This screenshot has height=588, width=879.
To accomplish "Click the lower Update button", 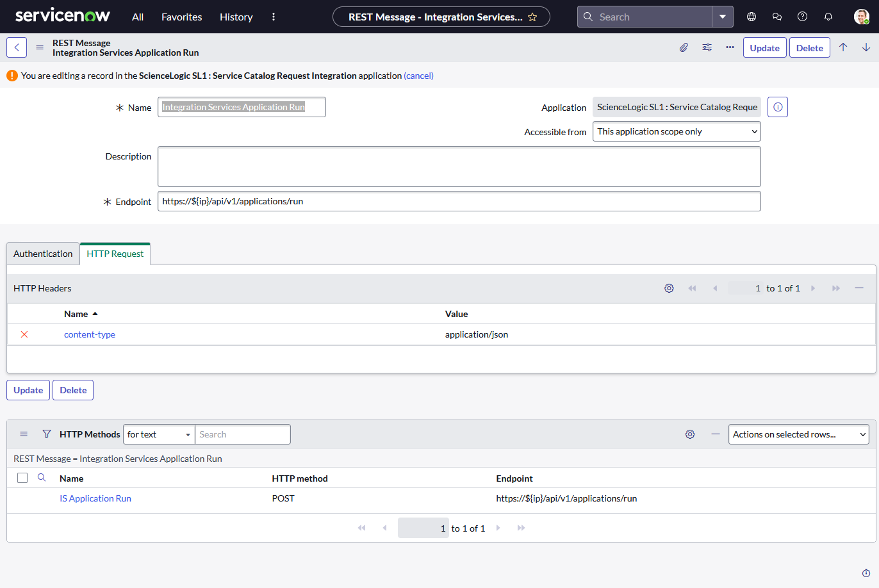I will click(28, 390).
